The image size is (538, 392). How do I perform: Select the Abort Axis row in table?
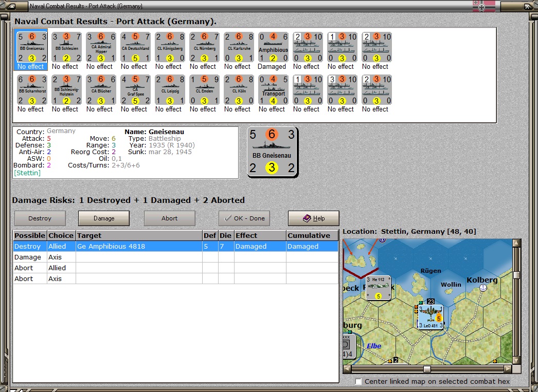(176, 278)
